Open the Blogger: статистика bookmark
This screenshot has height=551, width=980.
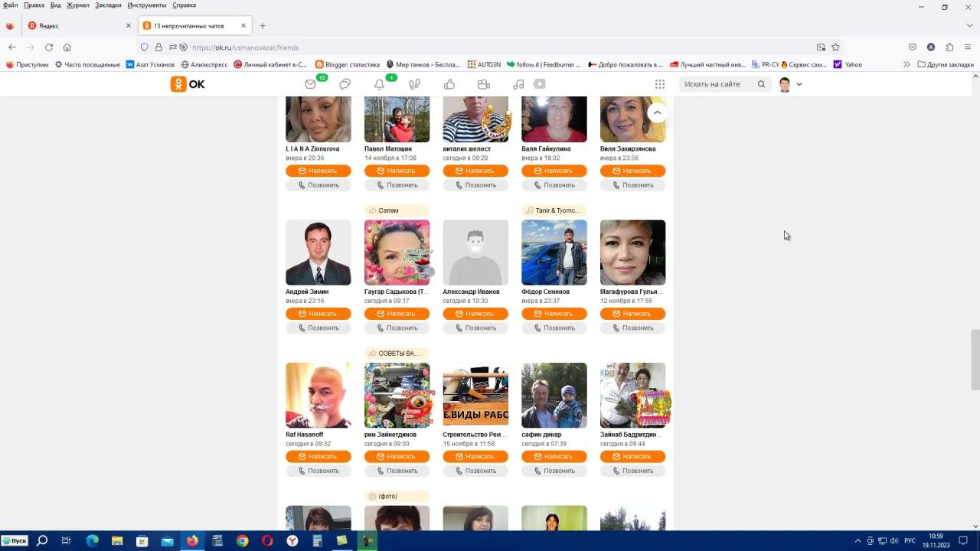click(x=348, y=65)
